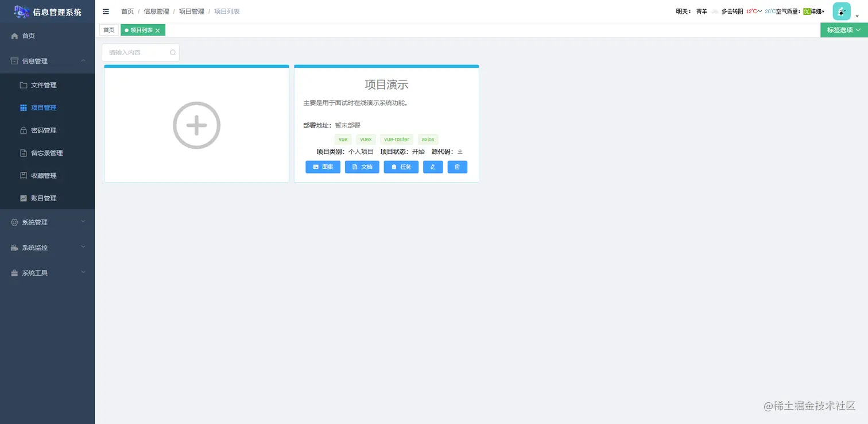Switch to the 首页 tab
The image size is (868, 424).
click(x=109, y=30)
